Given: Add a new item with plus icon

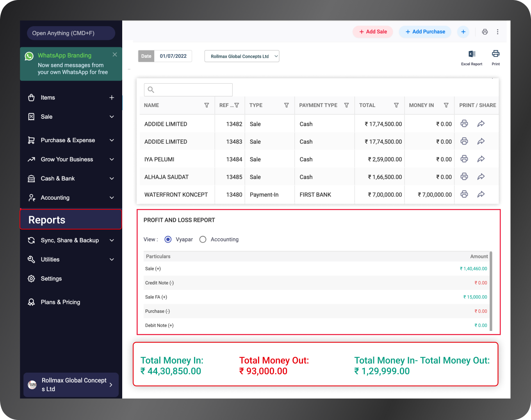Looking at the screenshot, I should click(112, 98).
